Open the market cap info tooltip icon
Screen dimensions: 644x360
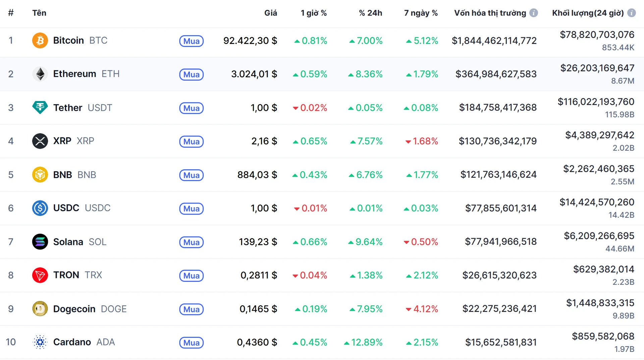click(533, 13)
